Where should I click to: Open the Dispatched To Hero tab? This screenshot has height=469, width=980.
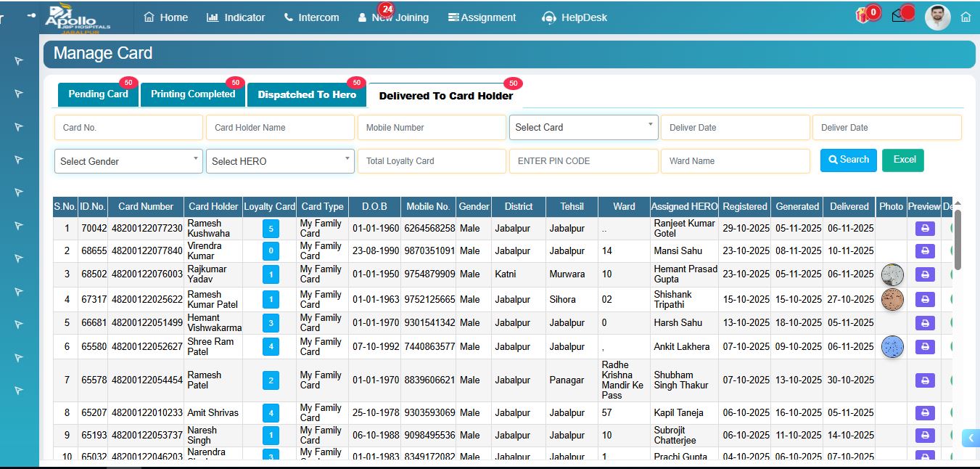click(x=307, y=95)
